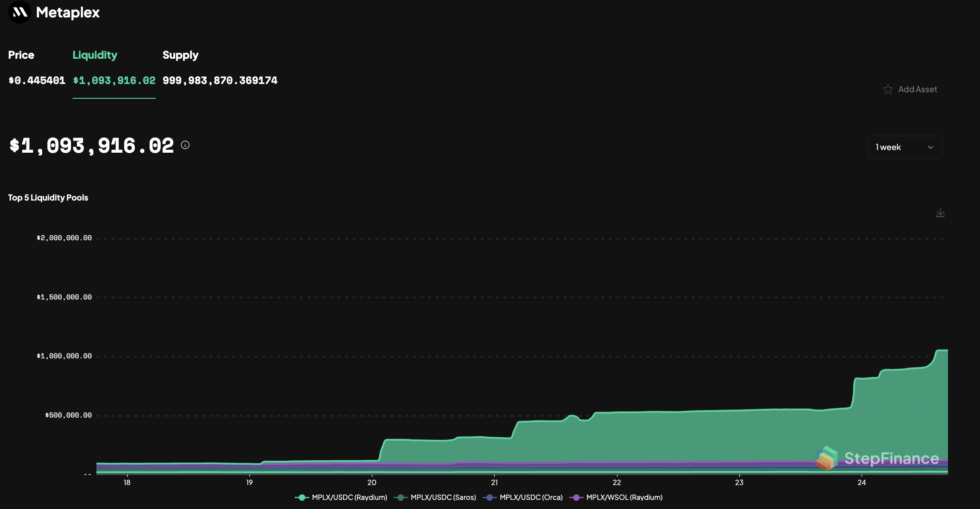Click the download chart data icon
980x509 pixels.
[x=940, y=213]
